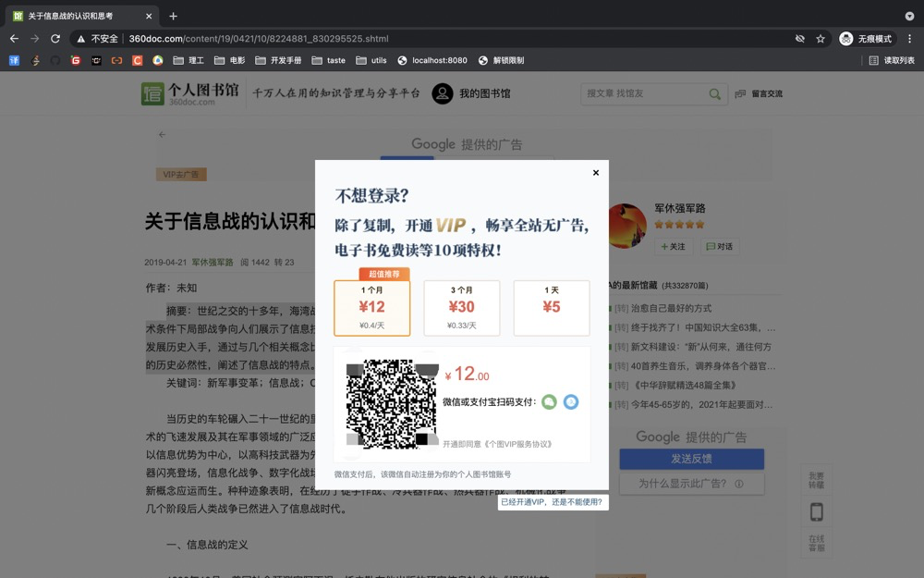This screenshot has width=924, height=578.
Task: Click the 我要转藏 side button
Action: pyautogui.click(x=816, y=480)
